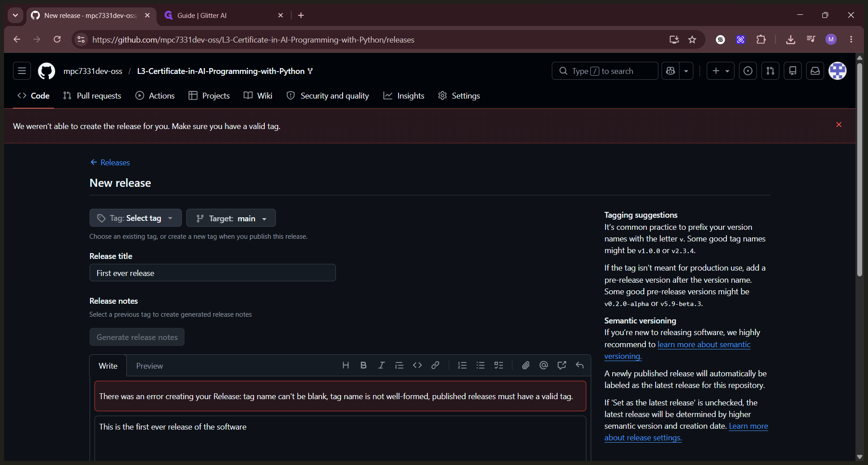Insert a numbered list

[462, 365]
